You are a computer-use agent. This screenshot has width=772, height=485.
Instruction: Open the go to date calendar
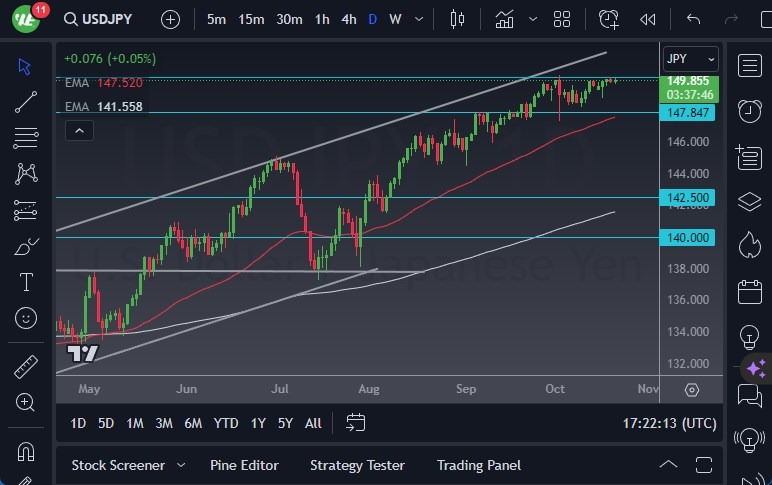[356, 423]
